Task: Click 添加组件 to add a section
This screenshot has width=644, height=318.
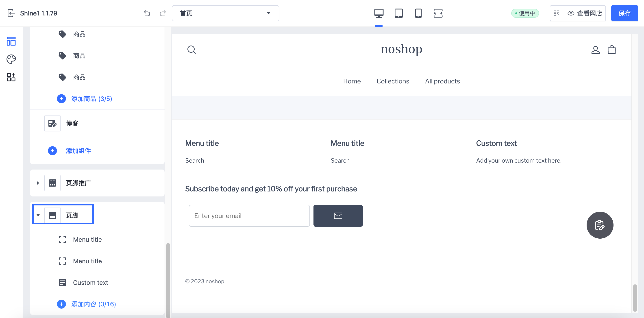Action: click(78, 151)
